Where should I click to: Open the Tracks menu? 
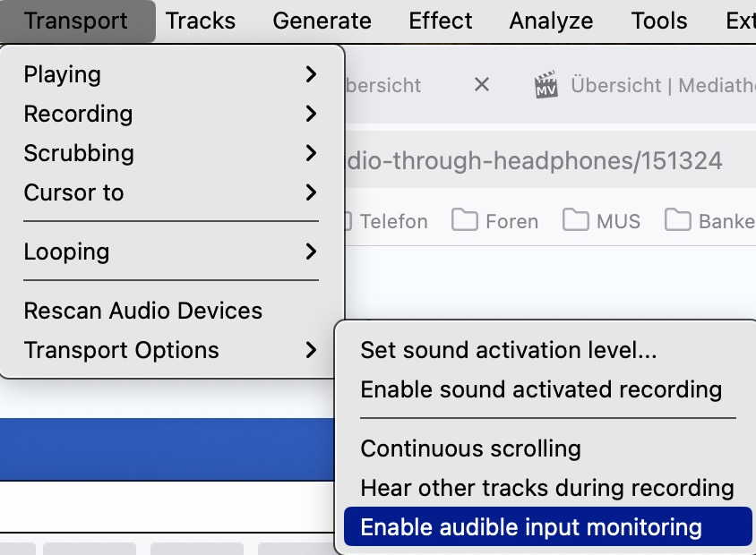(201, 21)
